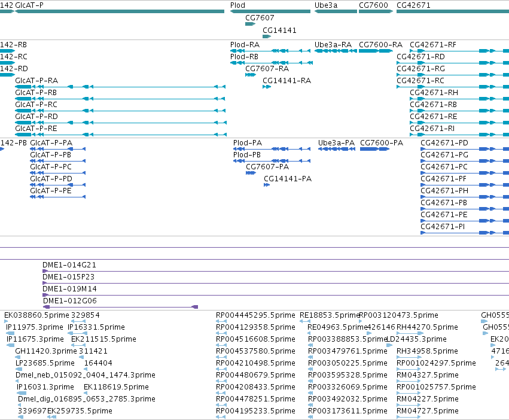Select the Plod-RB transcript
The height and width of the screenshot is (420, 509).
point(245,56)
